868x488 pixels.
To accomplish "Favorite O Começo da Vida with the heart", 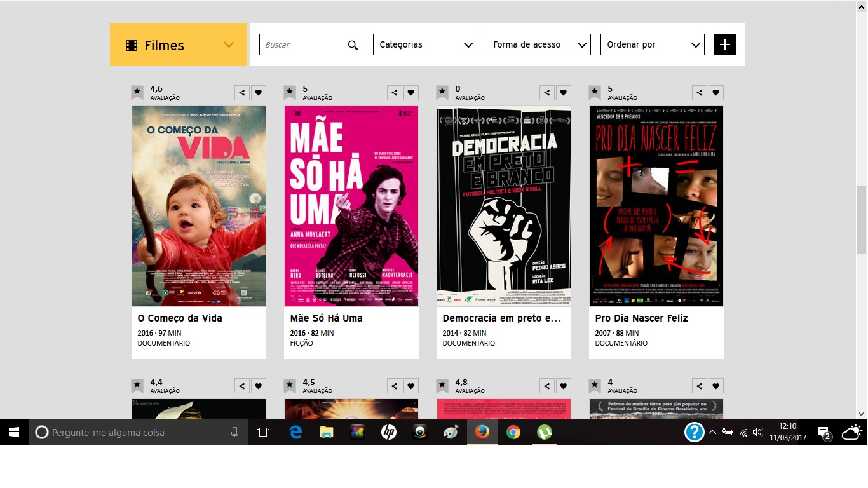I will click(259, 93).
